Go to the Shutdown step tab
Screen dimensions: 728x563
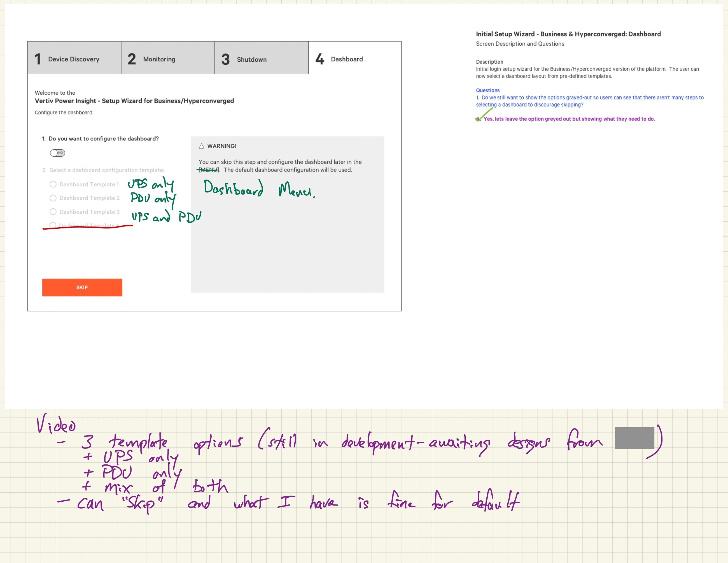[x=261, y=58]
